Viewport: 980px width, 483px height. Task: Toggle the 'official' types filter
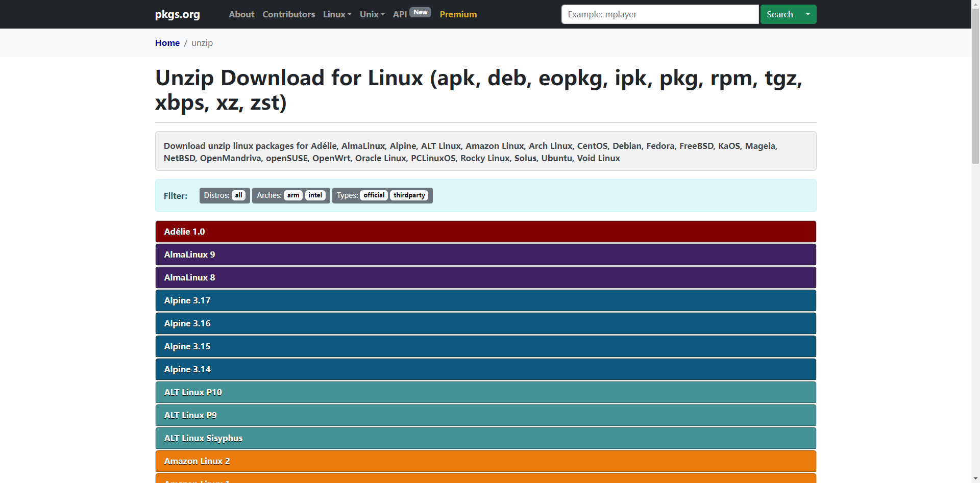[x=374, y=195]
